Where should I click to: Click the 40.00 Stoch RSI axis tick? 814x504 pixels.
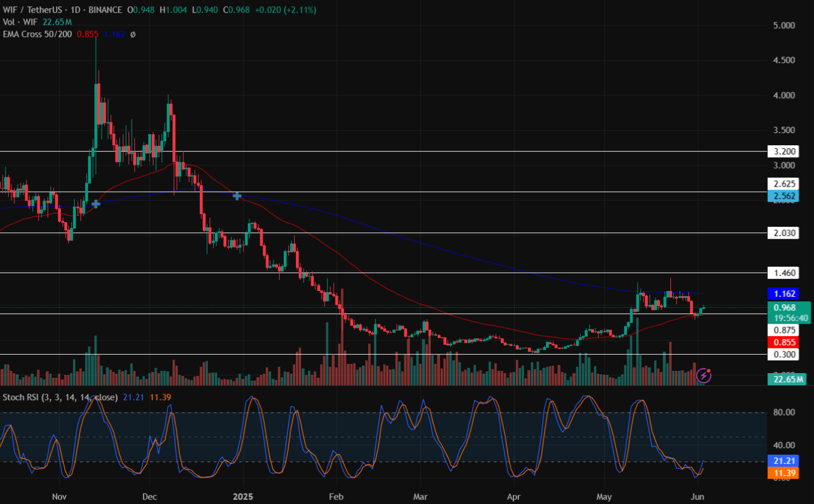(x=784, y=445)
